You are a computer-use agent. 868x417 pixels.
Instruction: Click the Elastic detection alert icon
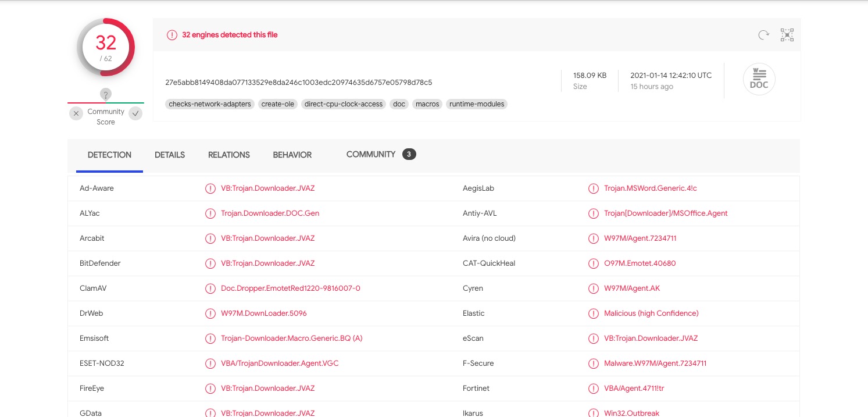(594, 313)
